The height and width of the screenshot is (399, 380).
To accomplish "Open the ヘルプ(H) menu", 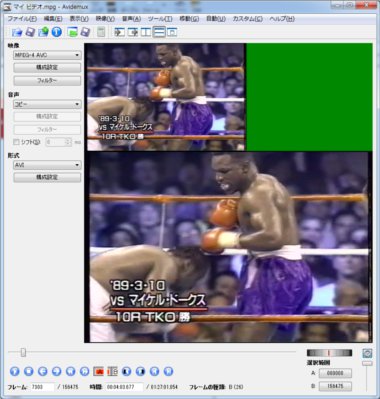I will (282, 19).
